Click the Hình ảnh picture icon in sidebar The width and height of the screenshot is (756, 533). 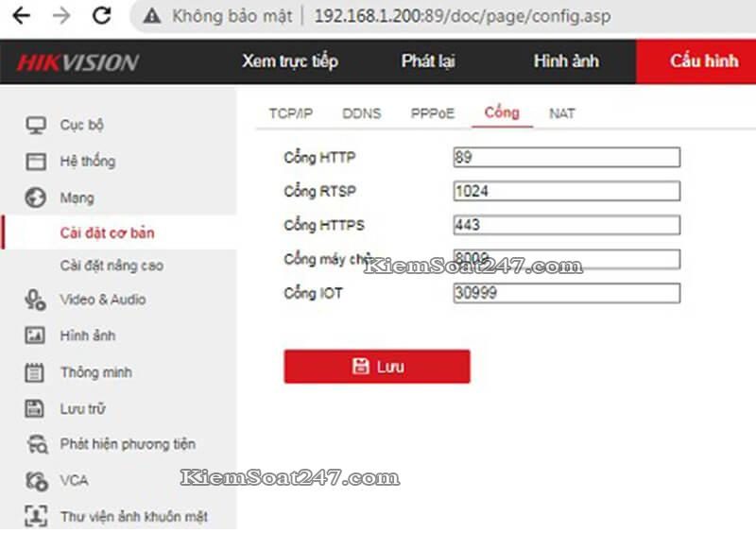pyautogui.click(x=35, y=335)
